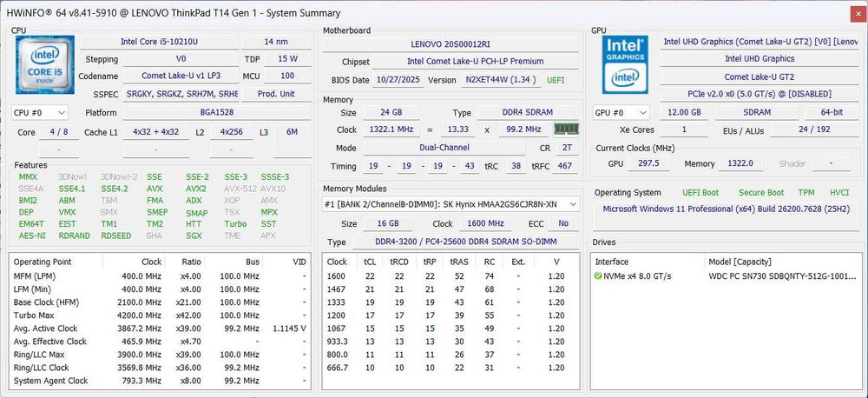
Task: Expand the memory module selection dropdown
Action: tap(451, 204)
